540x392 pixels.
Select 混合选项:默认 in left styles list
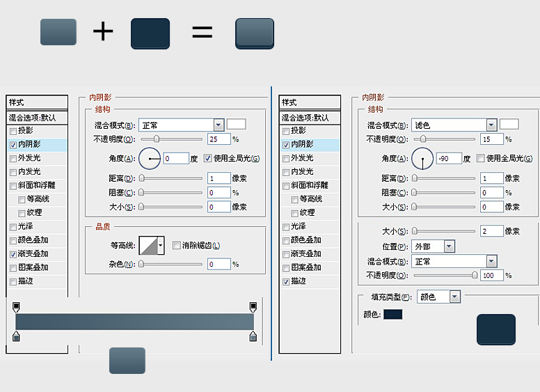coord(37,118)
